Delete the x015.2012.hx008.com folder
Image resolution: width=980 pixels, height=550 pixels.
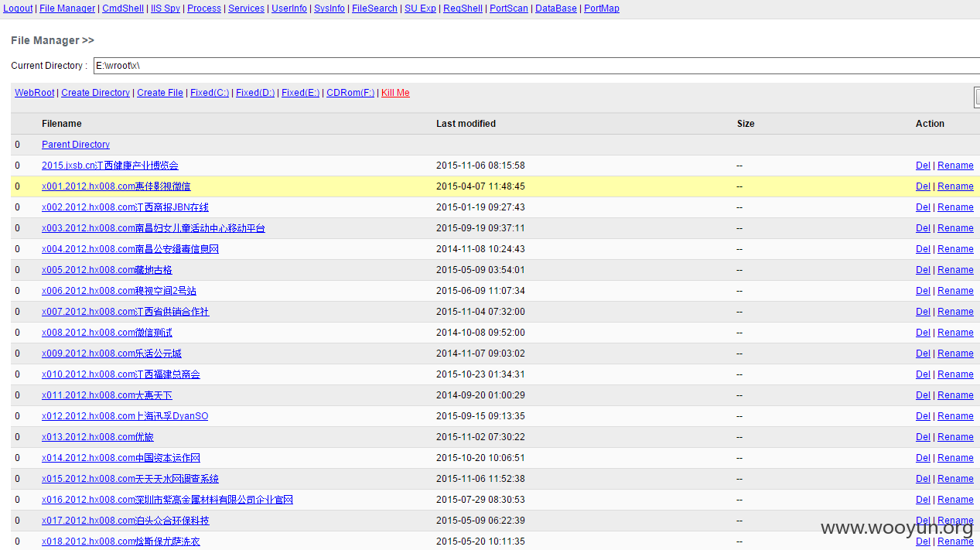923,479
